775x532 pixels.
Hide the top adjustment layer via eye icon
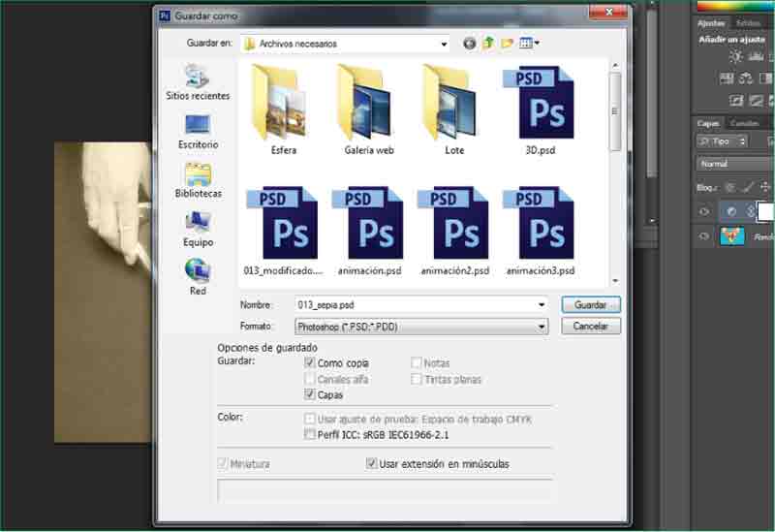click(x=704, y=211)
